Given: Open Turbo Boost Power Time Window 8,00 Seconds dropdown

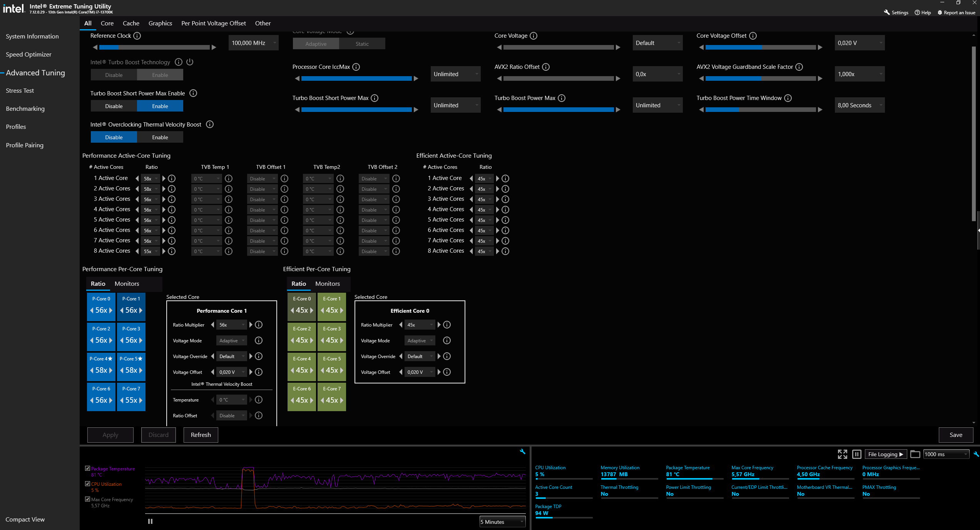Looking at the screenshot, I should (860, 105).
